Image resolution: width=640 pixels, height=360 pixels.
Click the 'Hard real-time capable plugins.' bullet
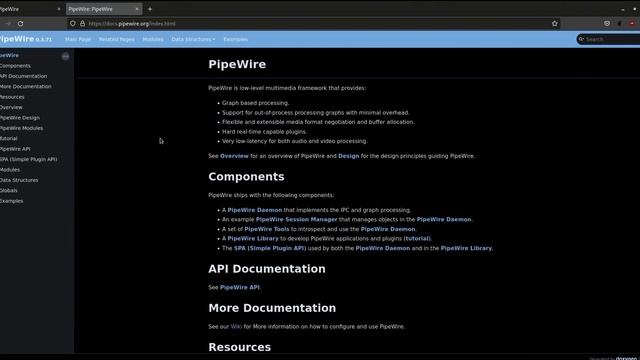click(264, 131)
